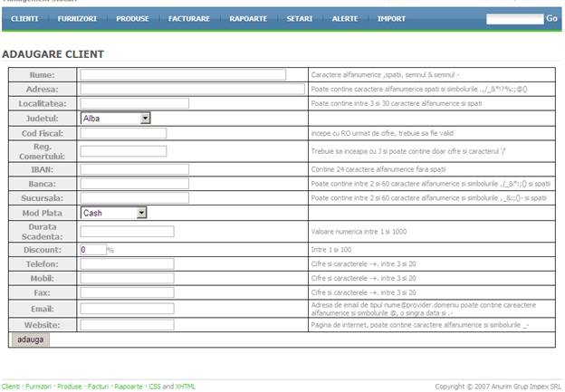Open the IMPORT menu
Screen dimensions: 565x392
[391, 19]
